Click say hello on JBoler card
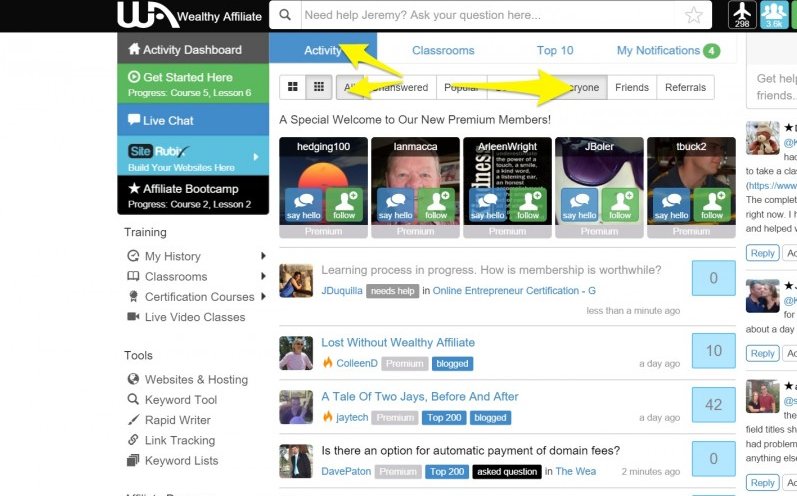Image resolution: width=797 pixels, height=496 pixels. [579, 205]
